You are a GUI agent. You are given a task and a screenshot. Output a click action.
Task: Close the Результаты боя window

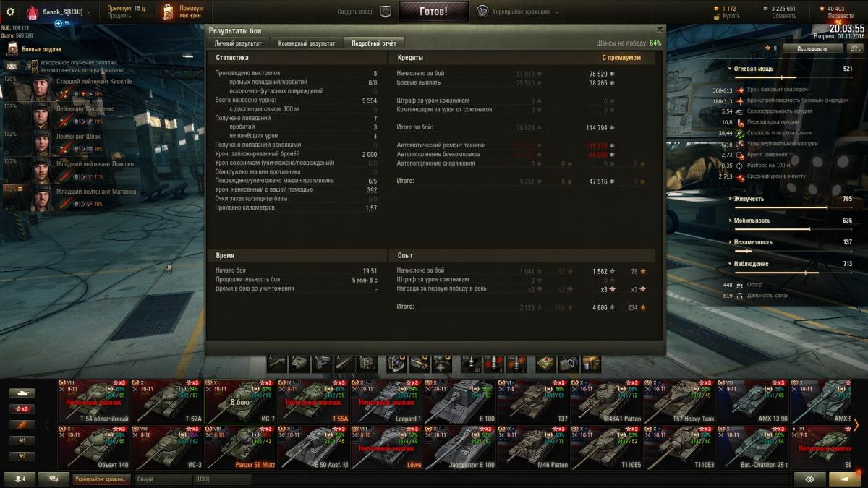pos(659,30)
